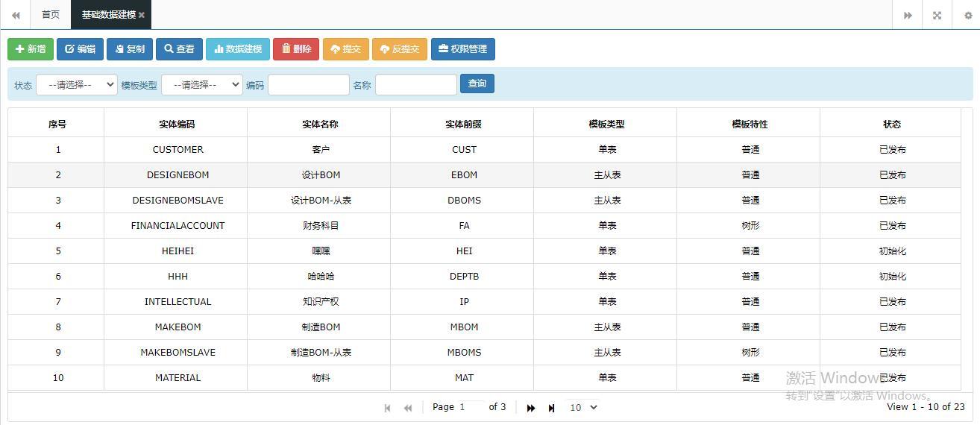Open settings via the gear icon
This screenshot has width=980, height=425.
click(x=968, y=15)
